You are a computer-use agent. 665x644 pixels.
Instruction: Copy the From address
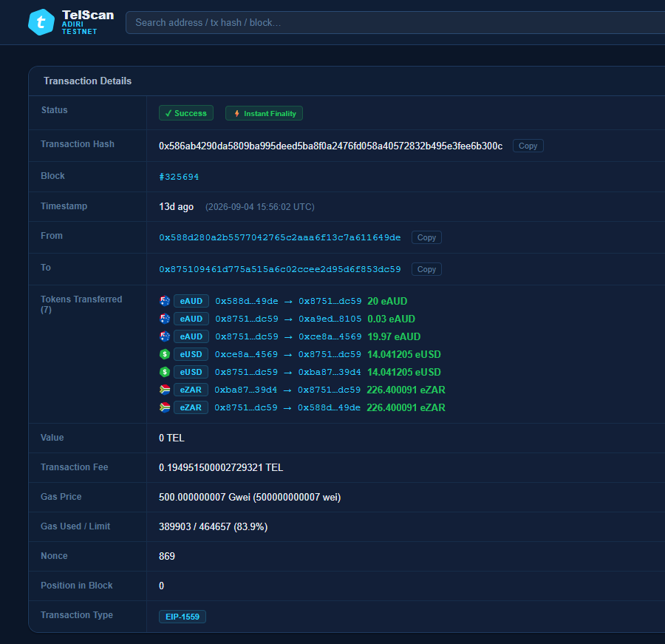[x=426, y=237]
